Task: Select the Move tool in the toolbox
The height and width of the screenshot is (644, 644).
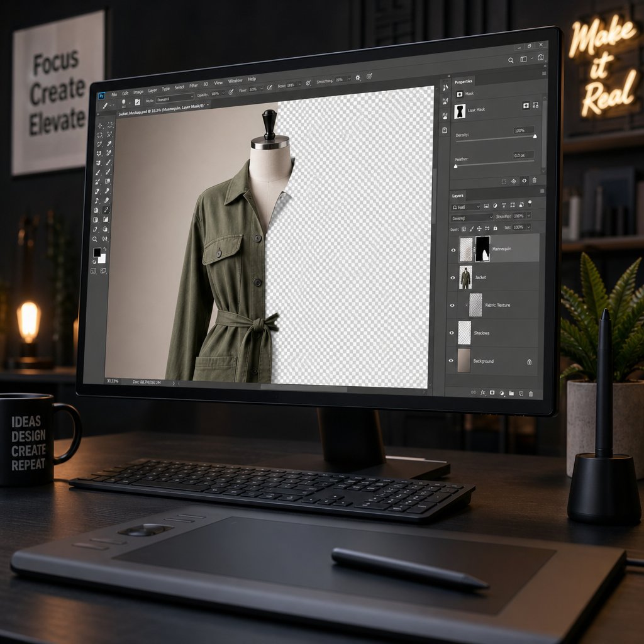Action: 99,125
